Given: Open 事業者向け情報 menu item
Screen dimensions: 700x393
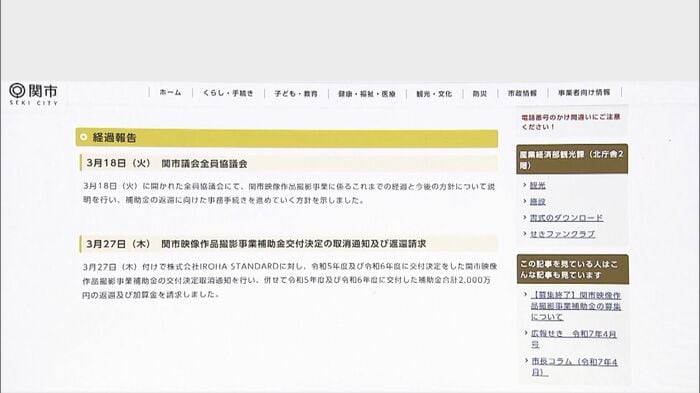Looking at the screenshot, I should 584,92.
